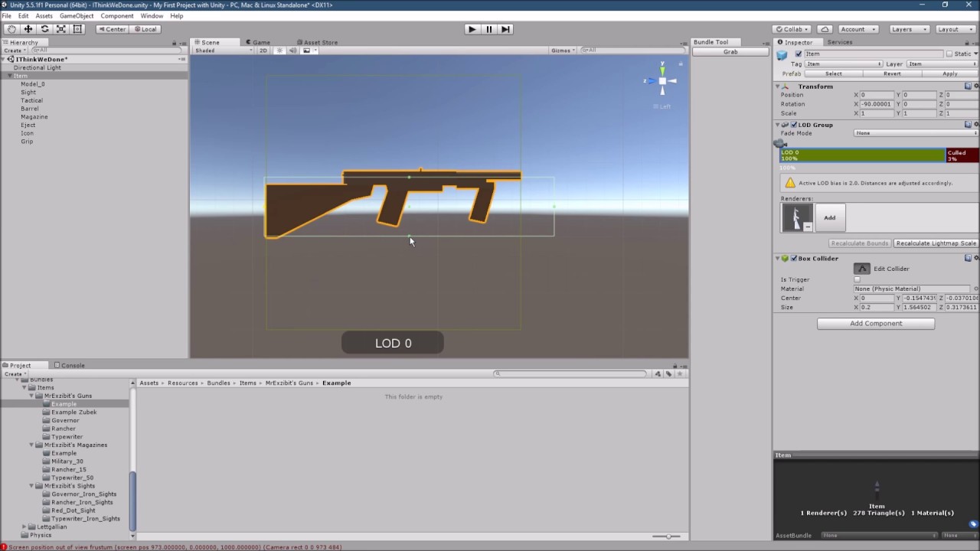Toggle scene audio speaker icon

point(292,51)
